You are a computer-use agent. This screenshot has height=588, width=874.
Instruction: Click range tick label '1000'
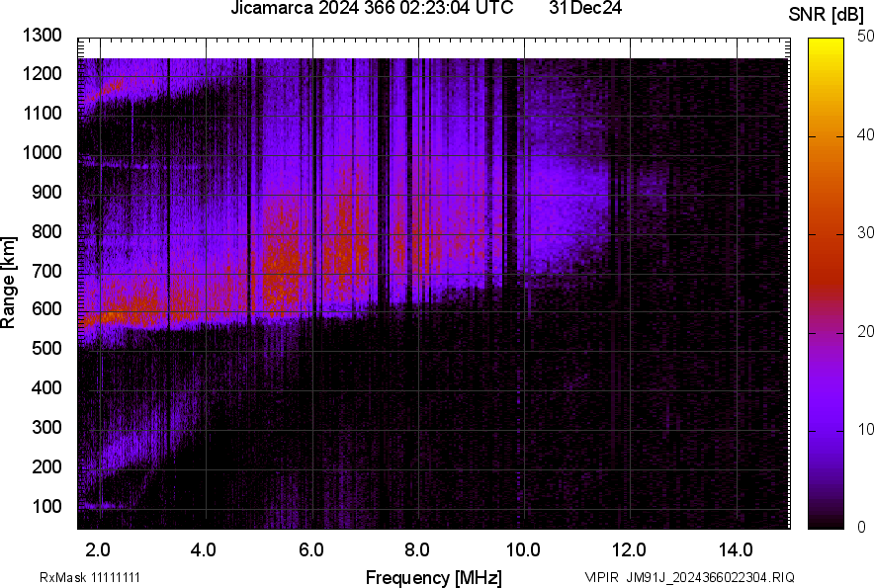coord(42,152)
